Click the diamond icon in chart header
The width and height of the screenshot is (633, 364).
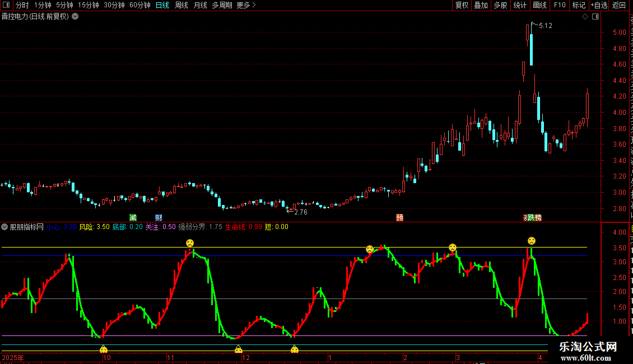click(585, 17)
